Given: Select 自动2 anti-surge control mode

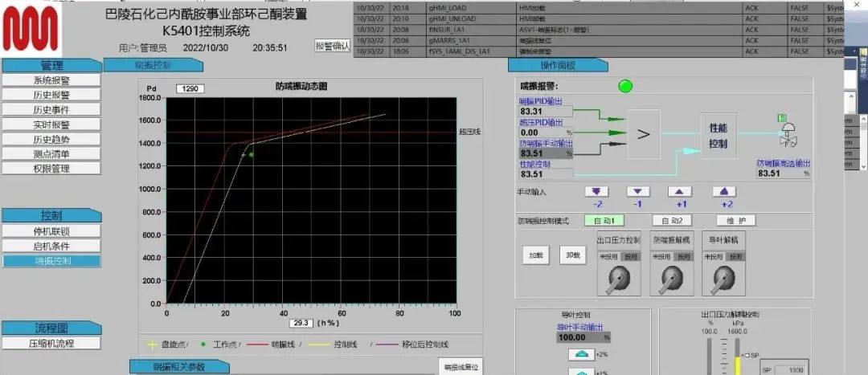Looking at the screenshot, I should click(671, 221).
